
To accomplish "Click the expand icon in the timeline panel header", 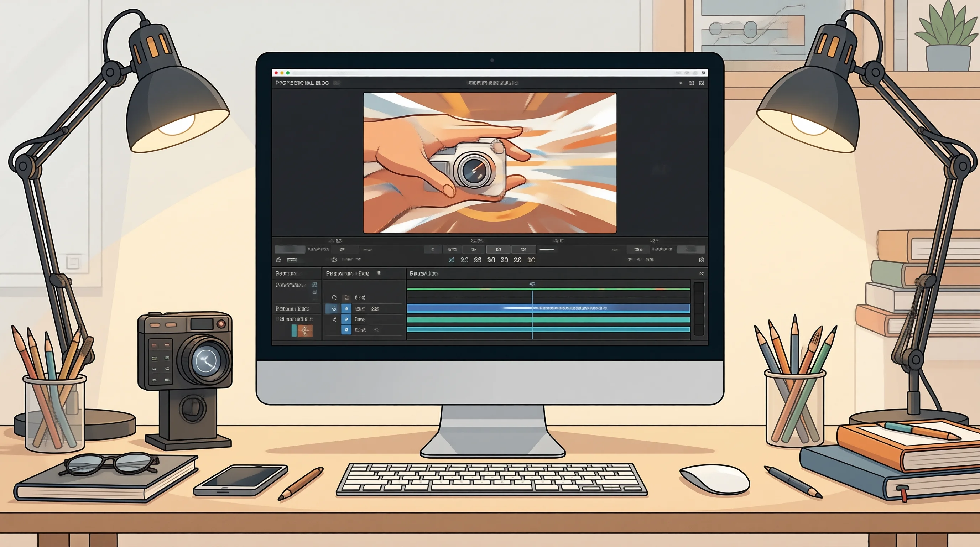I will click(702, 273).
